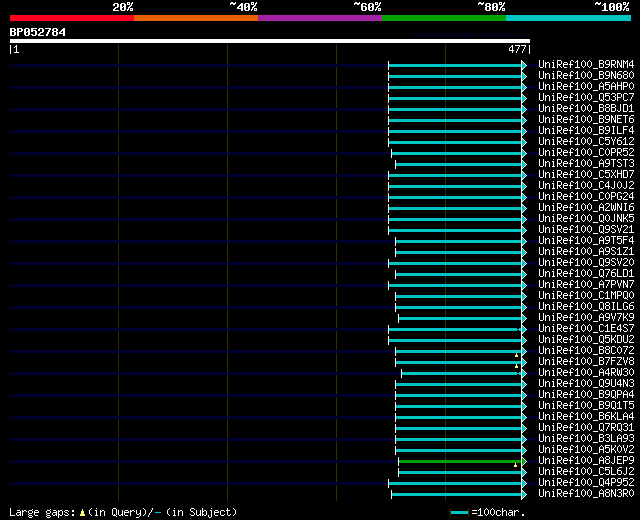This screenshot has width=640, height=520.
Task: Click the green ~80% legend segment
Action: (444, 18)
